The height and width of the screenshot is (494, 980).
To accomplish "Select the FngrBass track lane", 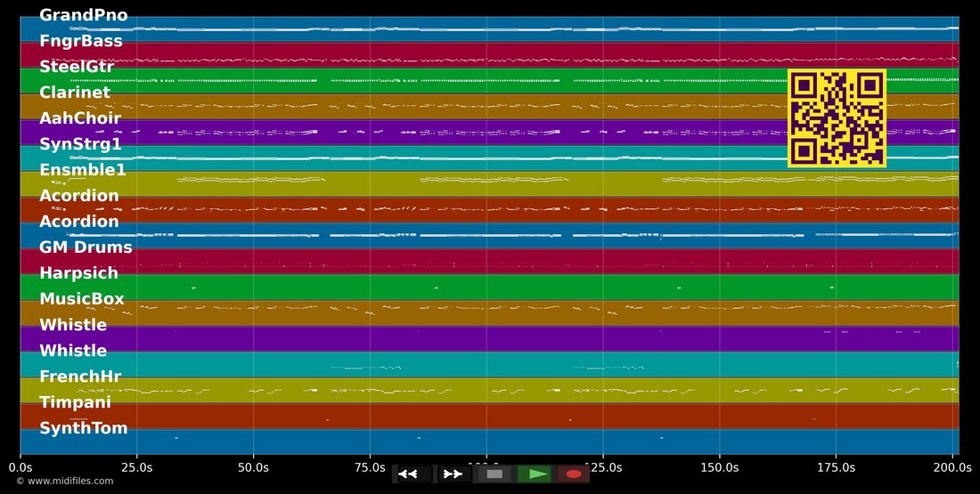I will point(489,55).
